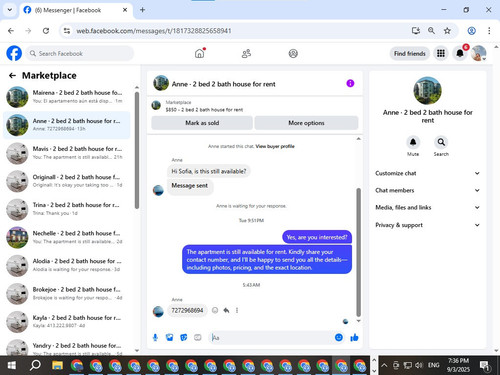This screenshot has height=375, width=500.
Task: Open File Explorer from the taskbar
Action: [57, 365]
